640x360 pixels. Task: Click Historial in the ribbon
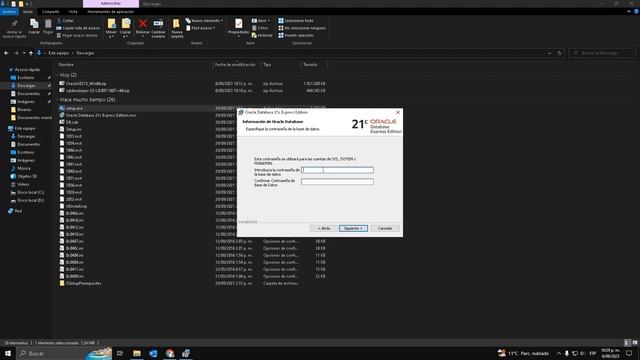click(262, 35)
